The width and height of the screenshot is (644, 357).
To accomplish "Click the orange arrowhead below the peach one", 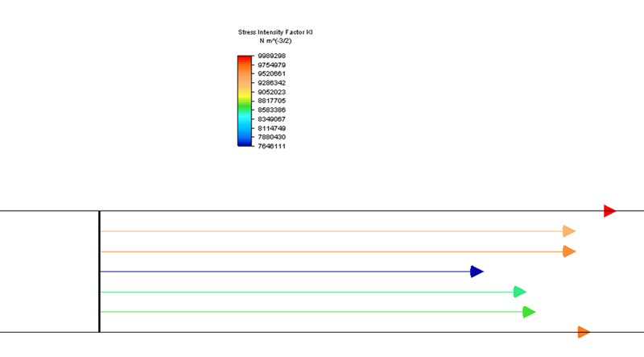I will tap(569, 251).
